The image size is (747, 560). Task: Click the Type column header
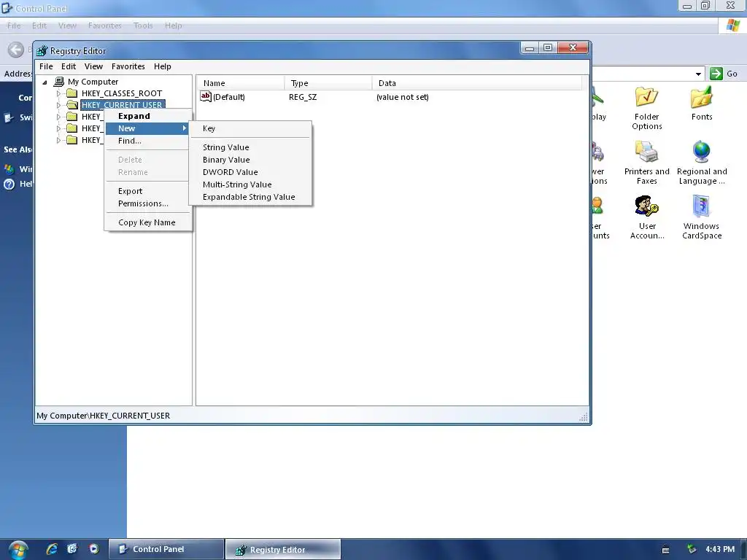pos(328,83)
